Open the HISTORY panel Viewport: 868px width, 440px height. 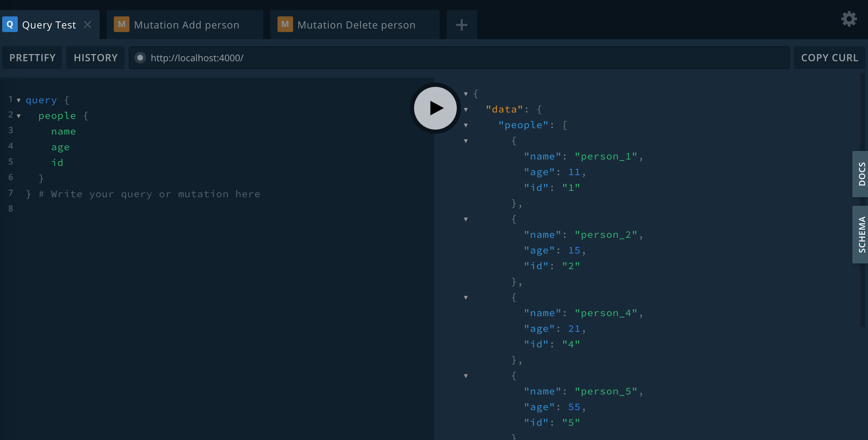click(x=95, y=58)
